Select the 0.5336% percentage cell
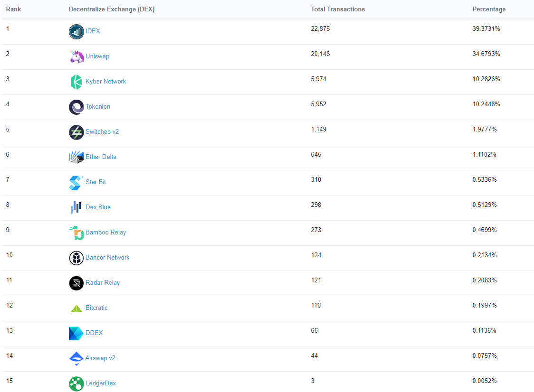The width and height of the screenshot is (534, 392). pos(484,180)
